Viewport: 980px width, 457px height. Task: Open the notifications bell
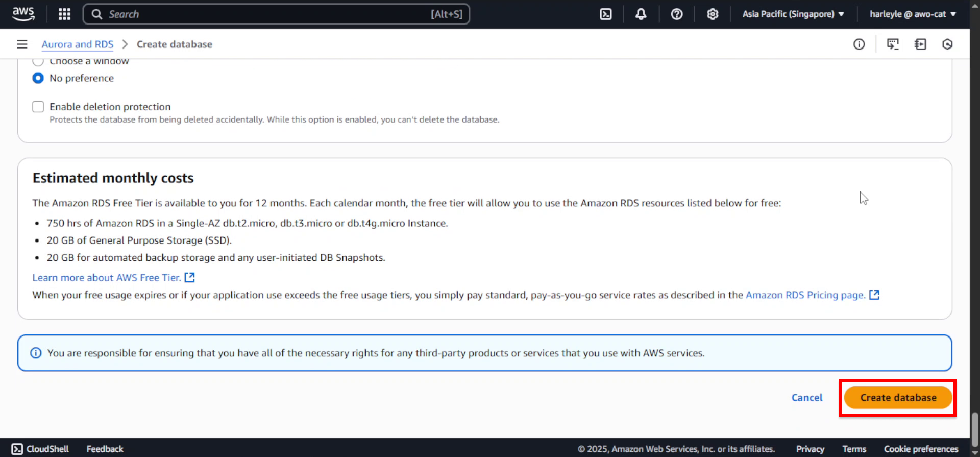641,14
